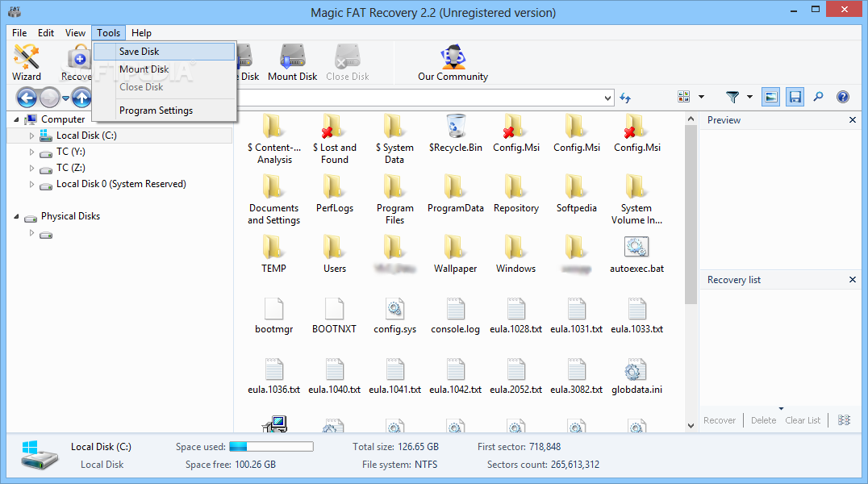Open the search magnifier tool
This screenshot has height=484, width=868.
point(818,97)
